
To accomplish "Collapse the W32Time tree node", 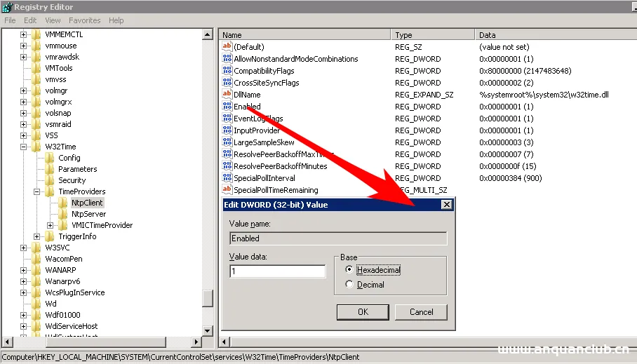I will (x=23, y=147).
